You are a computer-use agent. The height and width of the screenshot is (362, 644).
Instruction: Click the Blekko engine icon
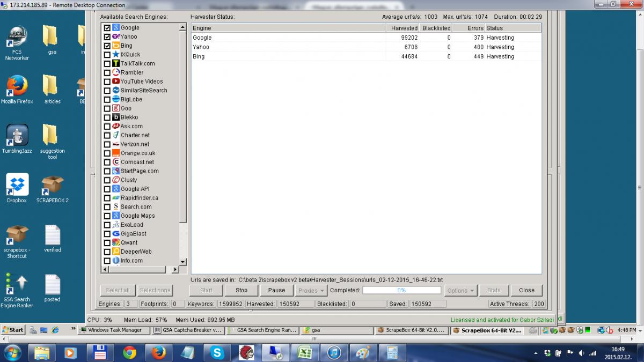pyautogui.click(x=115, y=117)
